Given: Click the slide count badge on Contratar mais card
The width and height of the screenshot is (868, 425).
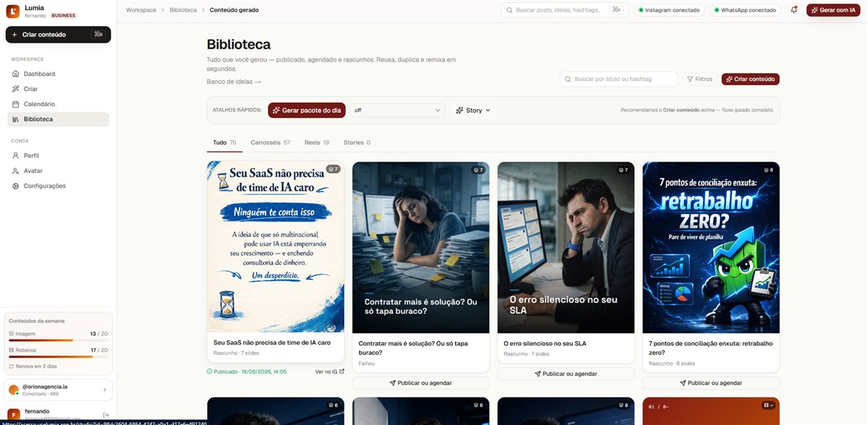Looking at the screenshot, I should coord(478,169).
